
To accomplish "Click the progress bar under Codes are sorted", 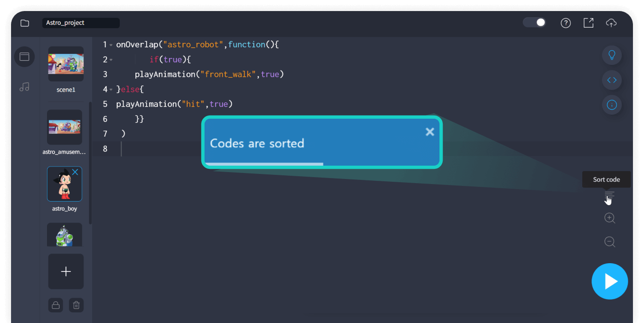I will (x=263, y=164).
